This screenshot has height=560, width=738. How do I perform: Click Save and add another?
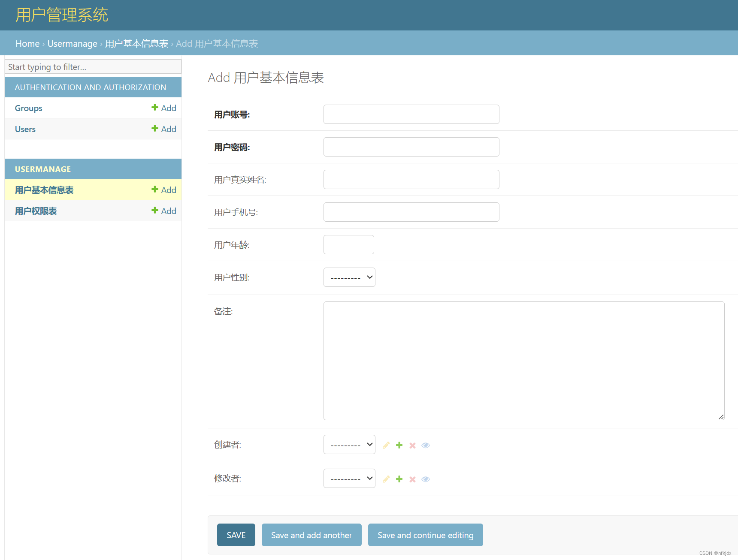pyautogui.click(x=311, y=535)
